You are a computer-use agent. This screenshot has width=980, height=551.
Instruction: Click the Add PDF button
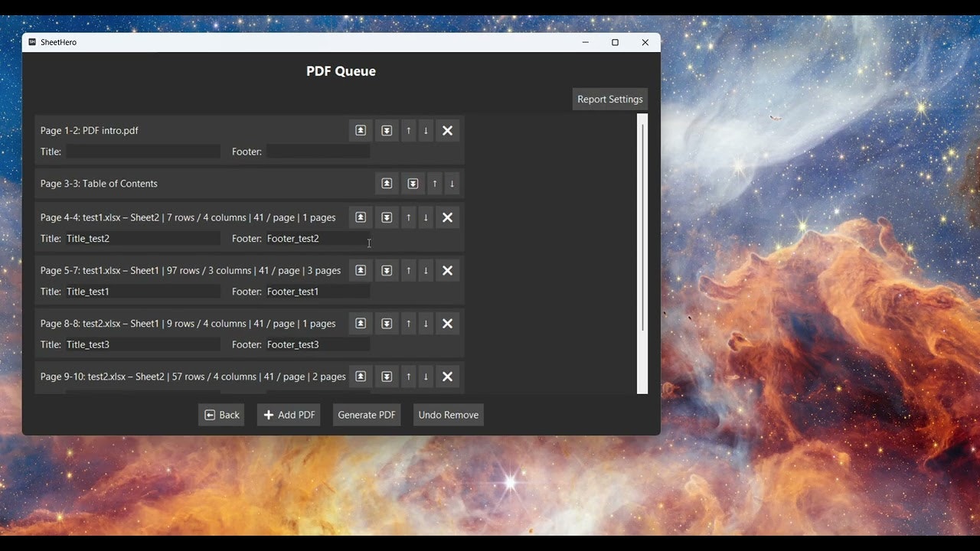click(289, 415)
